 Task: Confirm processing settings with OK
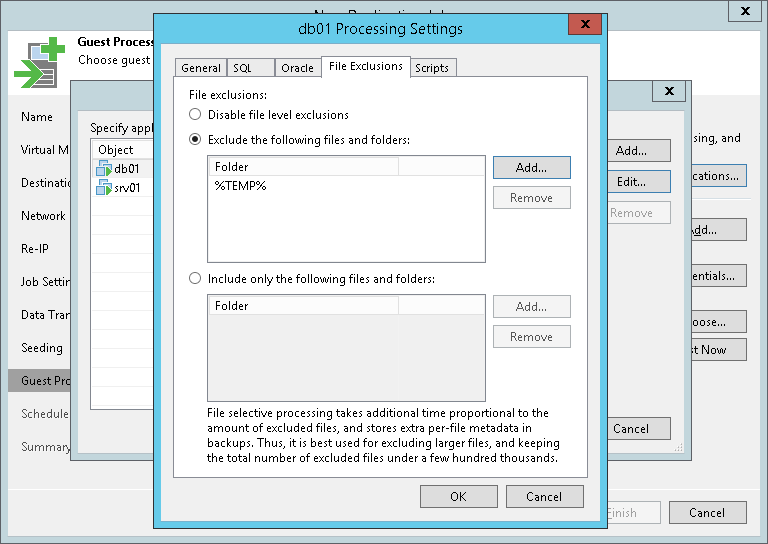[458, 497]
